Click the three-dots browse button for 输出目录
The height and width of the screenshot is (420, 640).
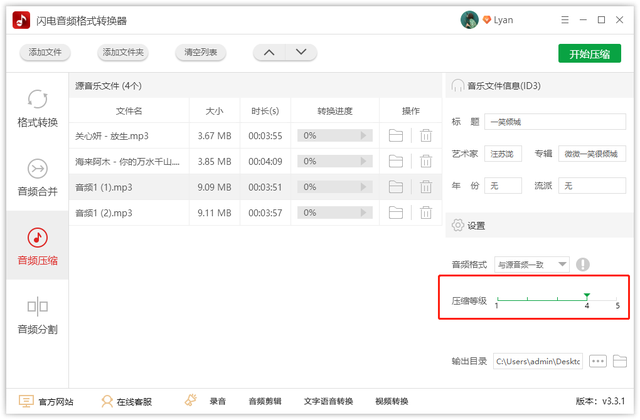[598, 361]
